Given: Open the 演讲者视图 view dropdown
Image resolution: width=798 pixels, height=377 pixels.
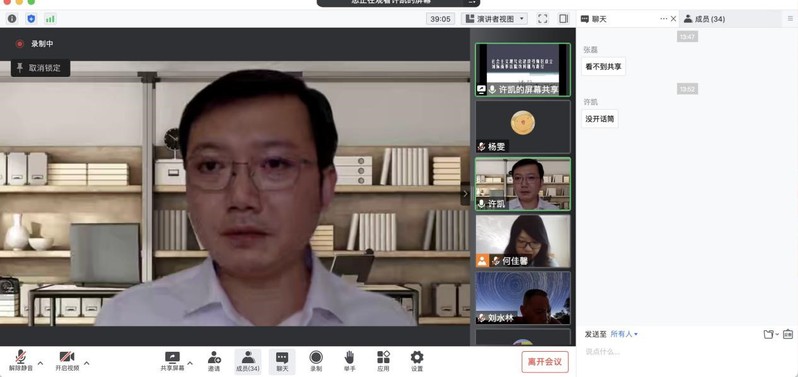Looking at the screenshot, I should click(x=494, y=19).
